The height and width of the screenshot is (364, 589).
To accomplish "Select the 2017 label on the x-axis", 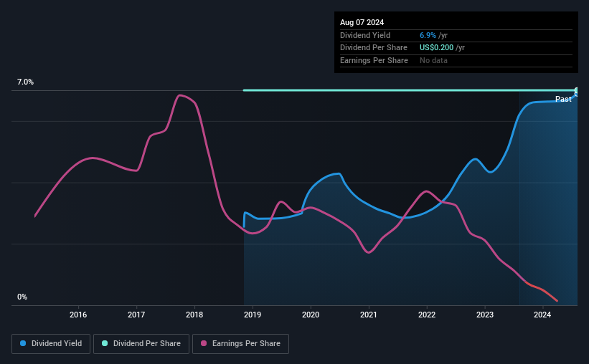I will 136,315.
